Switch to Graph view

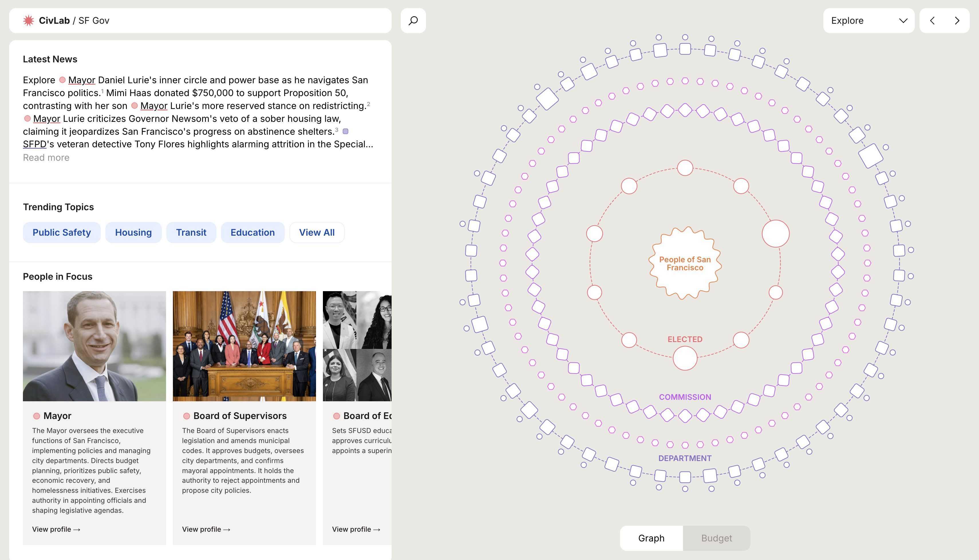[651, 538]
